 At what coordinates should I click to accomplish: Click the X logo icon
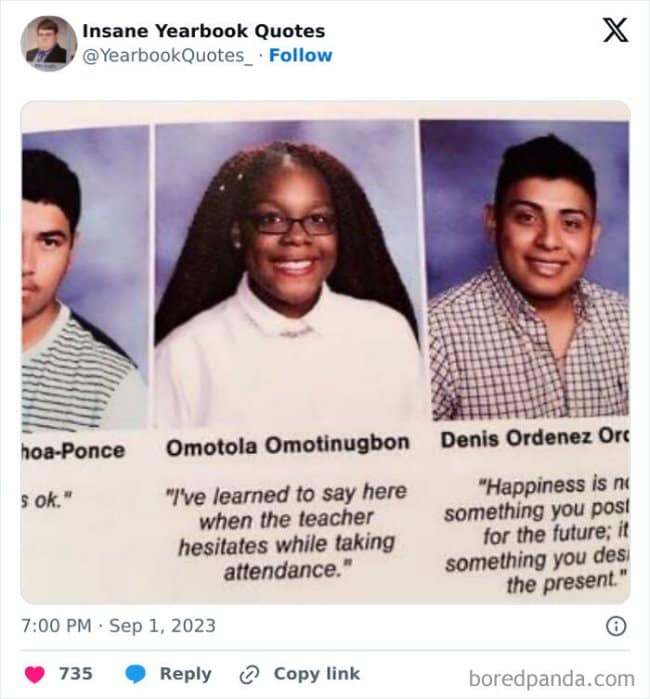pyautogui.click(x=615, y=31)
